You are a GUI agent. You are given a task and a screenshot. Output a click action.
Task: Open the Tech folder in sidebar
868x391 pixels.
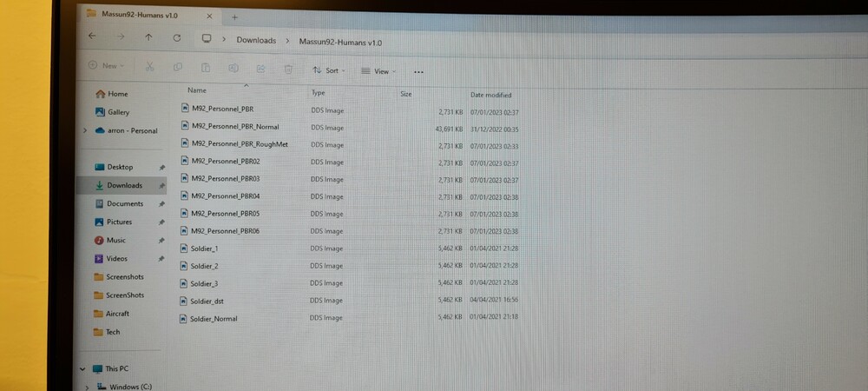pos(107,332)
